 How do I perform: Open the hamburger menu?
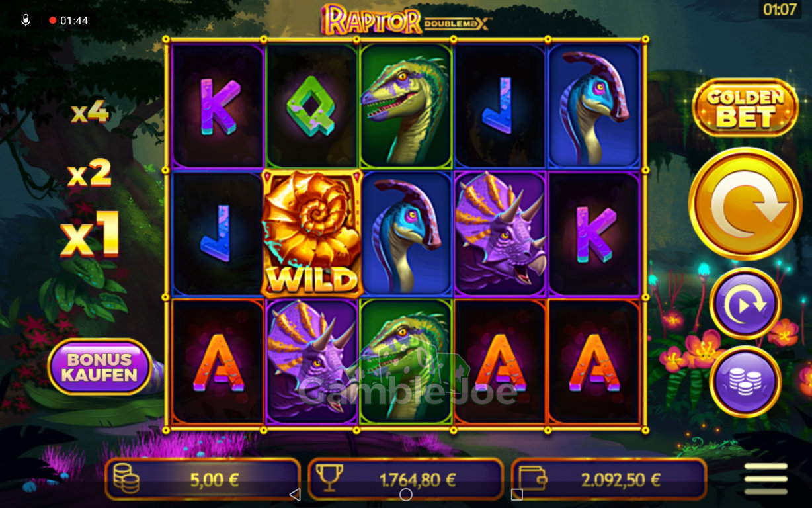pyautogui.click(x=766, y=479)
